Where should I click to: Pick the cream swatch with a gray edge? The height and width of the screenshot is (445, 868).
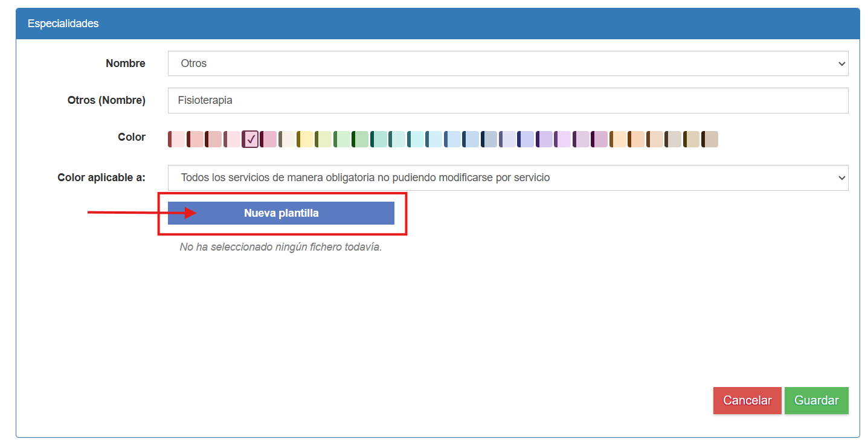coord(287,139)
